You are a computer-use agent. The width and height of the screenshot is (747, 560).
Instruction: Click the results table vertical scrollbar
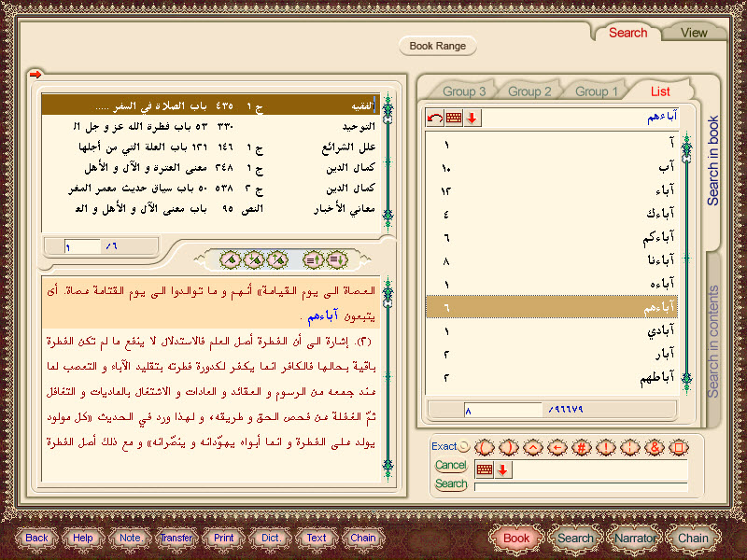pos(388,161)
